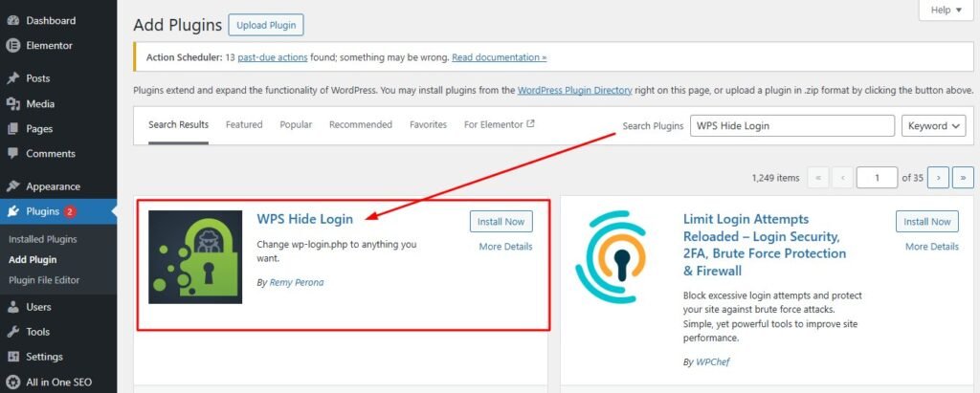Open the WPS Hide Login title link
This screenshot has width=980, height=393.
[x=305, y=219]
